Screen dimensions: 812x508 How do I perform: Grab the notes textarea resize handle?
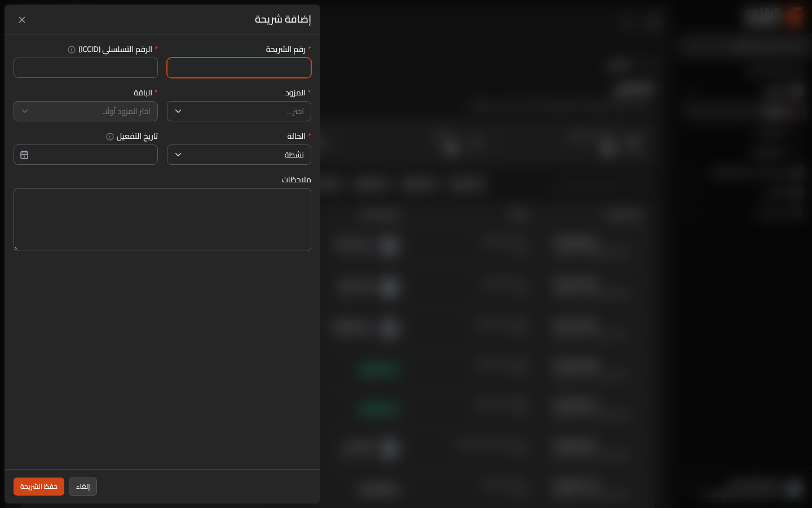coord(16,248)
